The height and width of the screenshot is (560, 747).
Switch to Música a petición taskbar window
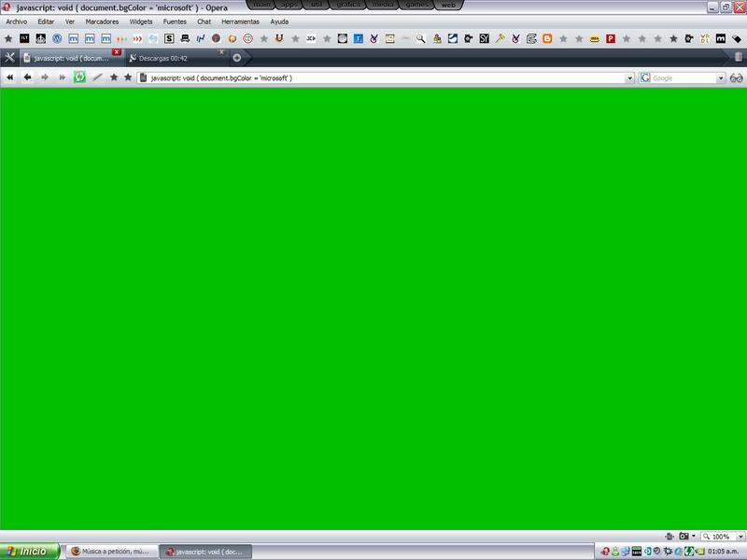pyautogui.click(x=110, y=552)
